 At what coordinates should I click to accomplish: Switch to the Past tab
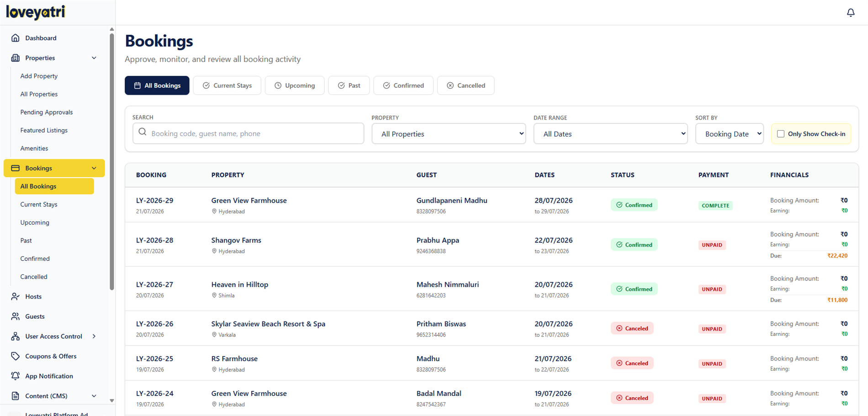tap(349, 85)
